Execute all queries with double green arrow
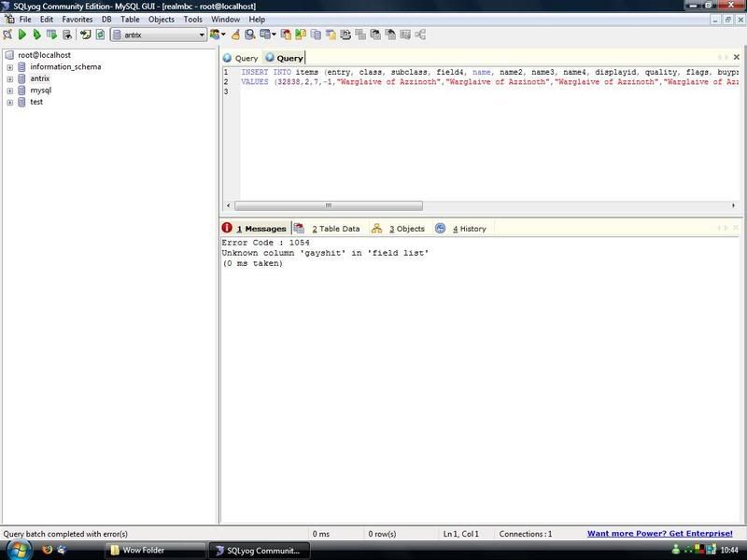Image resolution: width=747 pixels, height=560 pixels. (x=36, y=35)
